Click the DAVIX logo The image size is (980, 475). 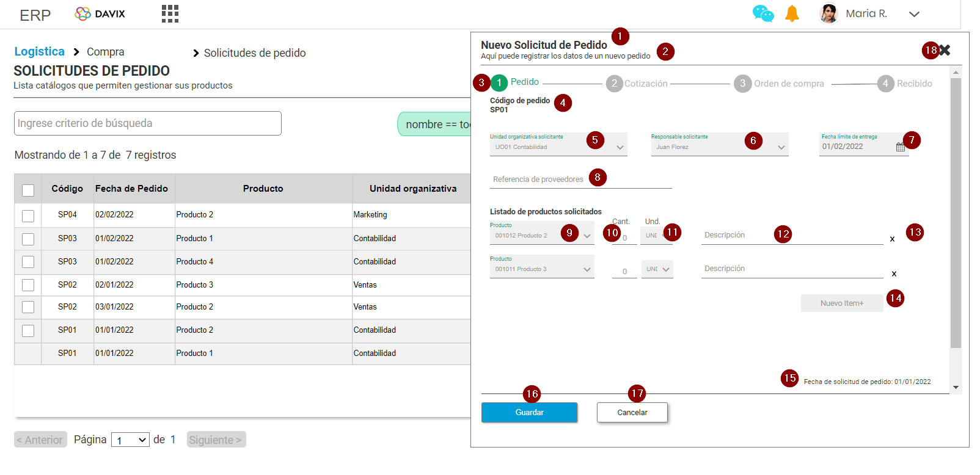click(x=100, y=13)
